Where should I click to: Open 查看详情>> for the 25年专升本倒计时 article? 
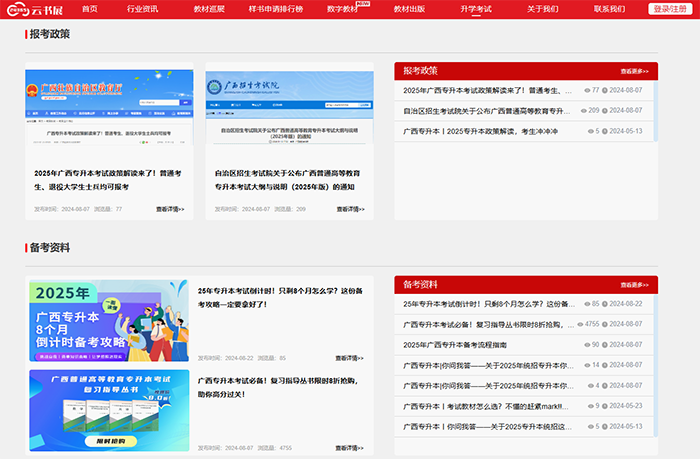click(x=349, y=357)
